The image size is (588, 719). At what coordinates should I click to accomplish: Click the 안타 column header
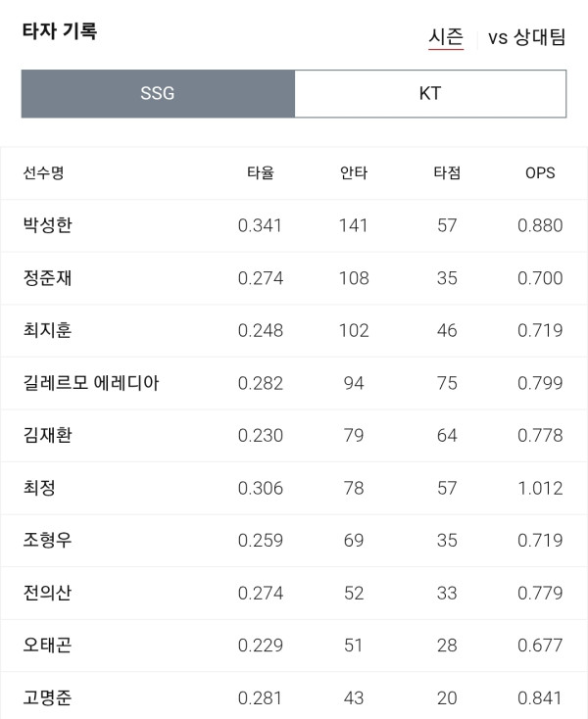point(354,172)
